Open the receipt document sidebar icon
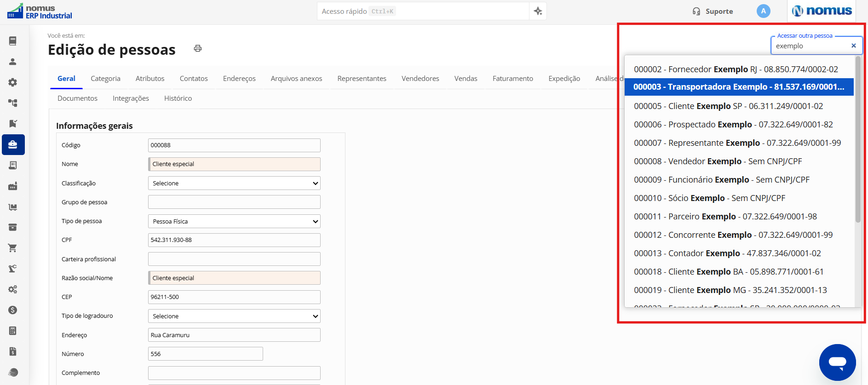Screen dimensions: 868x385 tap(13, 165)
